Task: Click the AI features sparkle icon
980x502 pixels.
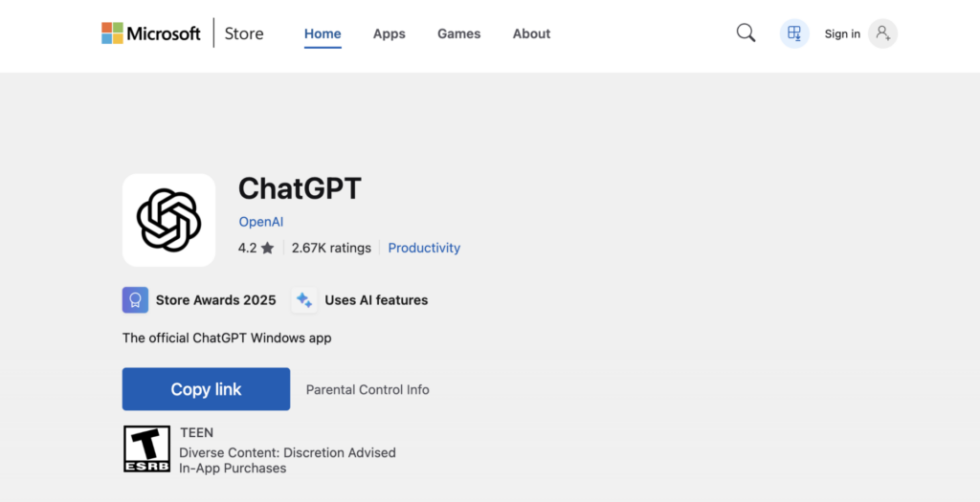Action: (304, 300)
